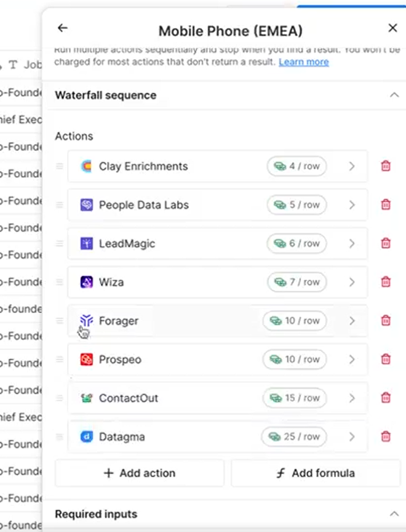Click the drag handle beside Prospeo
406x532 pixels.
(x=60, y=360)
